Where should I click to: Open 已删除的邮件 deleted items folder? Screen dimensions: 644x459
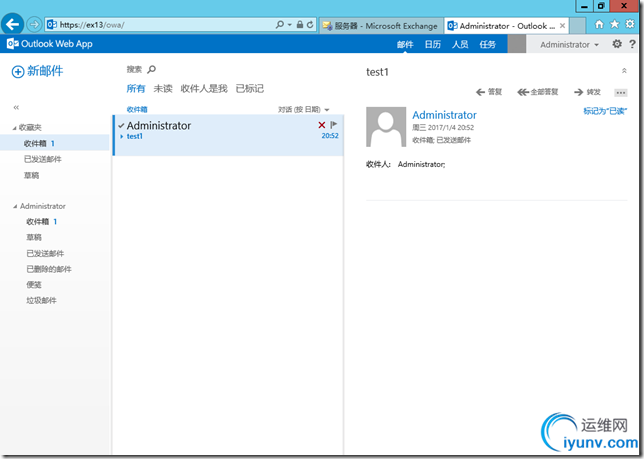point(49,269)
